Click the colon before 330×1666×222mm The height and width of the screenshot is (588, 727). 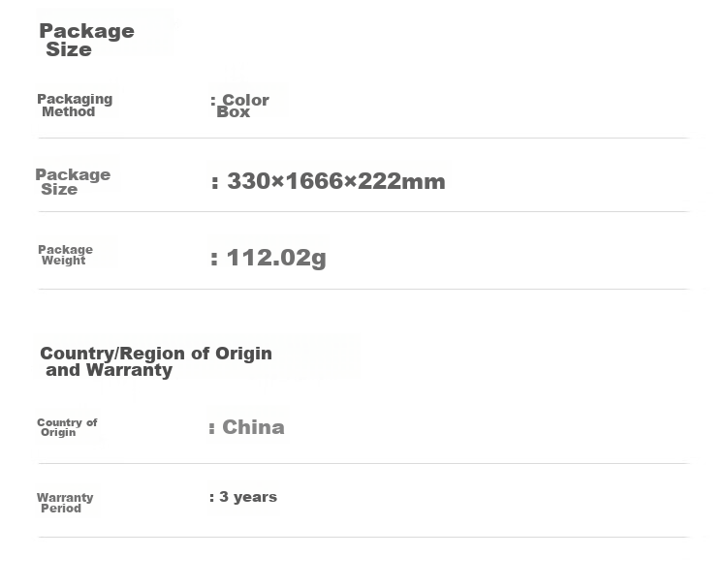click(214, 182)
